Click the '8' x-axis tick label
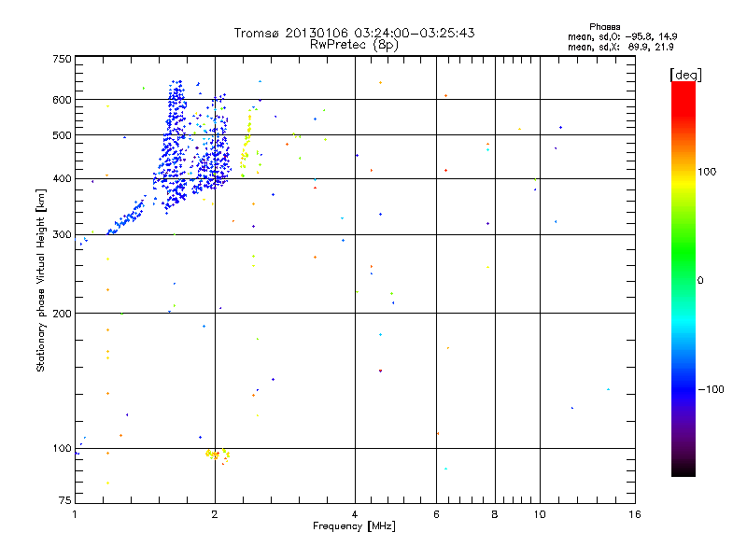The image size is (747, 560). [495, 514]
